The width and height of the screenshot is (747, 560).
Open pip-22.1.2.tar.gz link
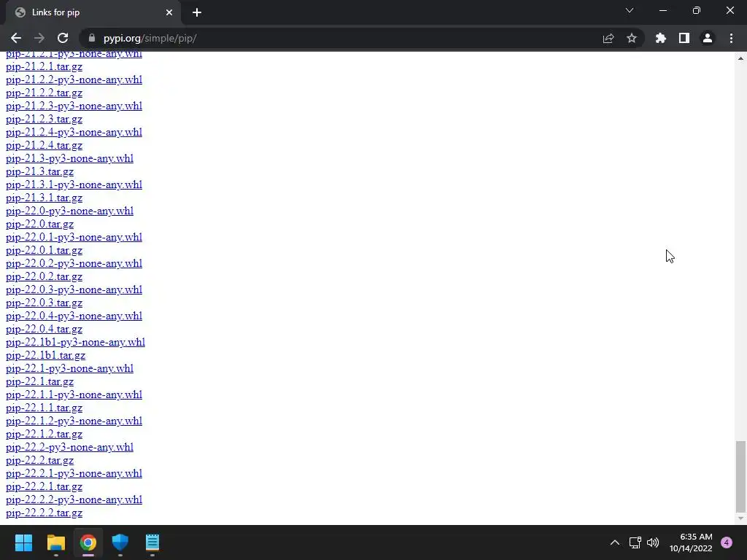point(44,434)
